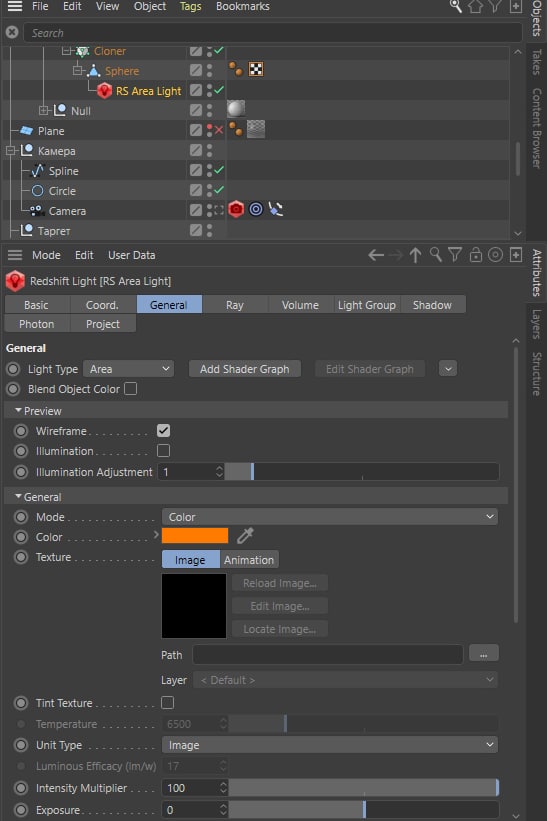Toggle the lock icon in Attribute Manager

coord(475,255)
